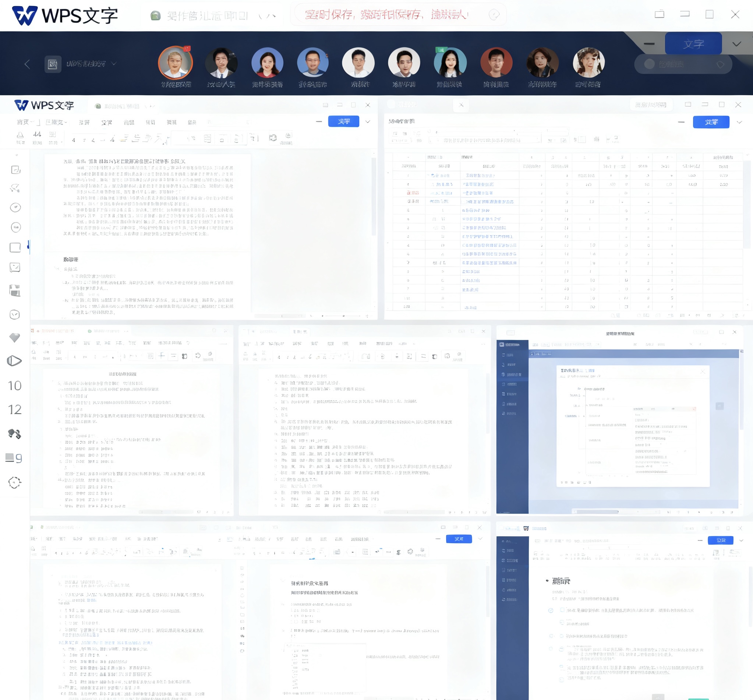Click the WPS logo in top title bar
The width and height of the screenshot is (753, 700).
click(x=25, y=15)
